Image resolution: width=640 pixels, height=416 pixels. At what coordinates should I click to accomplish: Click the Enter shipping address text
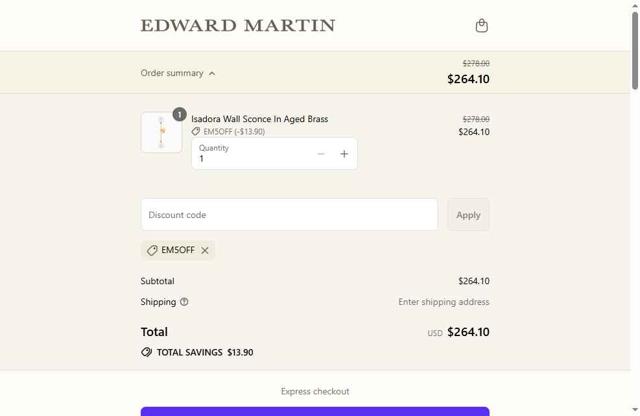coord(443,302)
